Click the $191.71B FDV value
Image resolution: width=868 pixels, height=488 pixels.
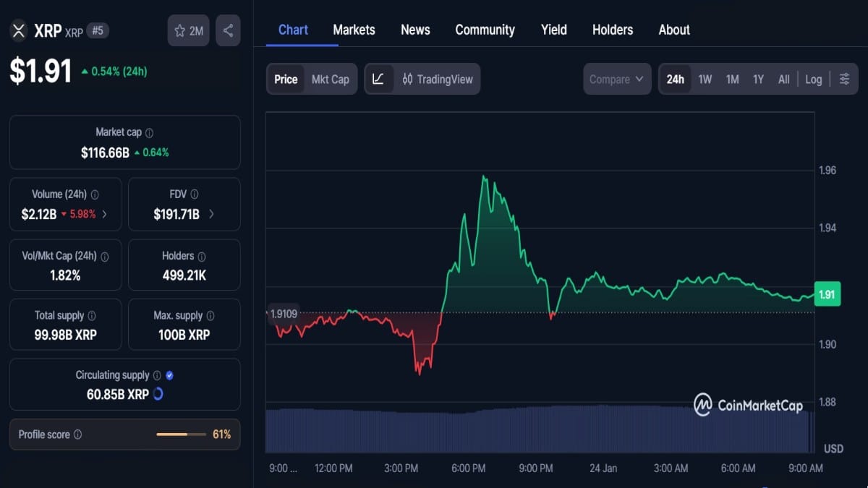[176, 214]
